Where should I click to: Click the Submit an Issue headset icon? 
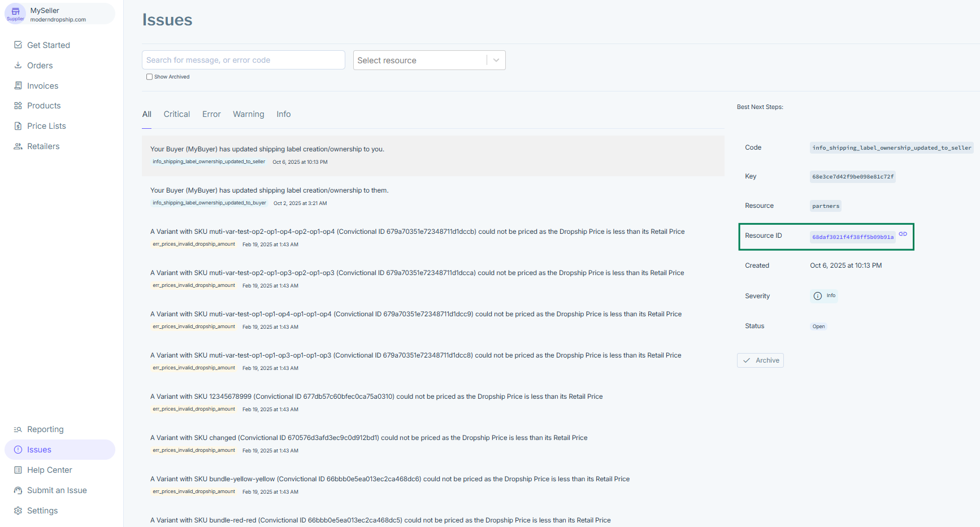[18, 490]
